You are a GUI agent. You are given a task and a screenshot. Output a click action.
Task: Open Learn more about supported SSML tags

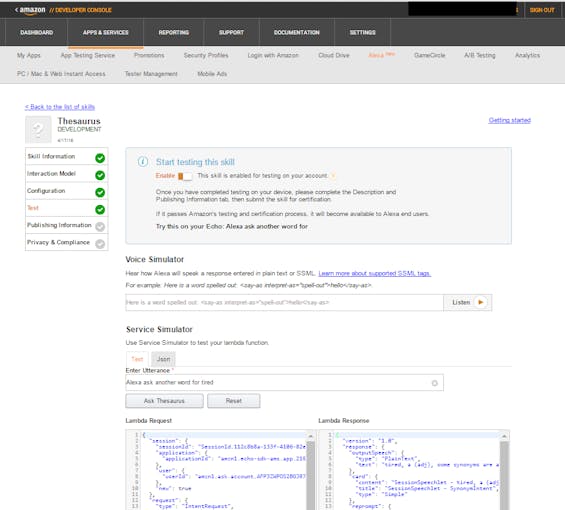click(x=375, y=274)
